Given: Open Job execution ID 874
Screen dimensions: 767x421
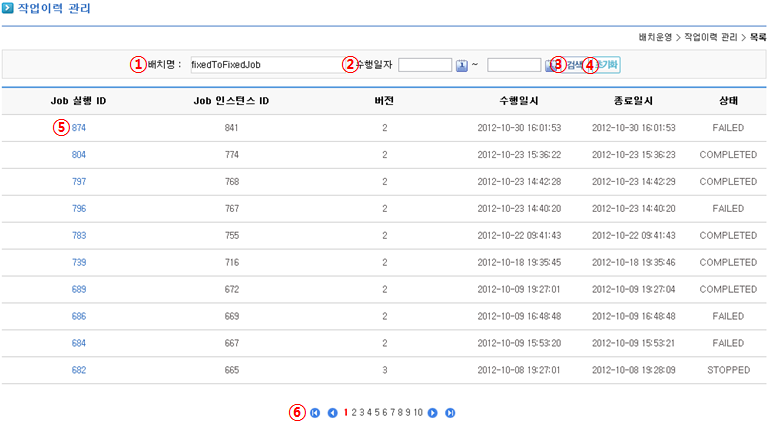Looking at the screenshot, I should tap(79, 128).
